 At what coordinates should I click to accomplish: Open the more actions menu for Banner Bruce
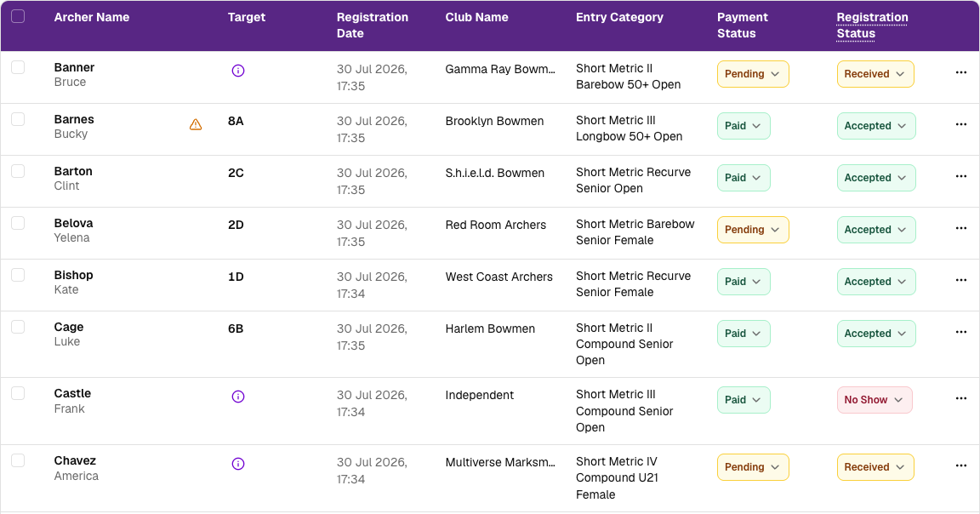(x=961, y=72)
